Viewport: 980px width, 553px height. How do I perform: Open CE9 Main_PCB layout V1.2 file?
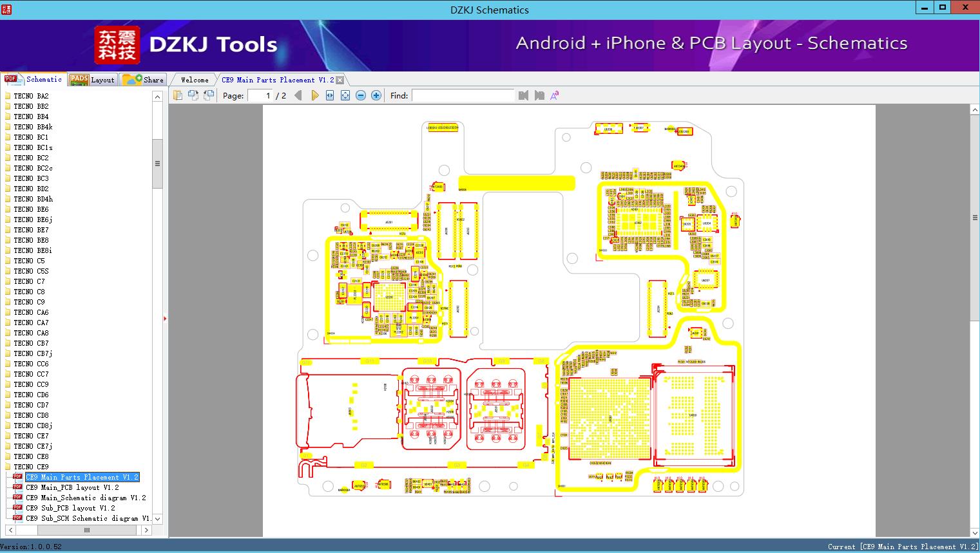coord(72,487)
